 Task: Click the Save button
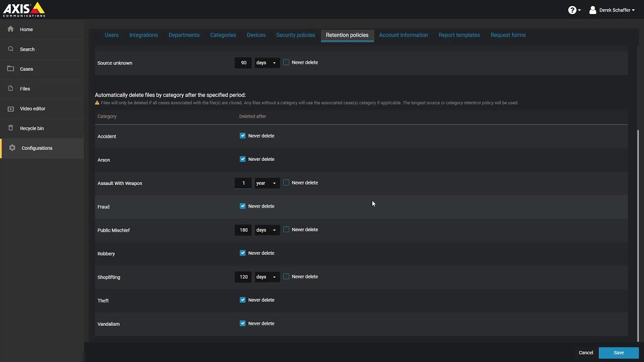tap(619, 352)
